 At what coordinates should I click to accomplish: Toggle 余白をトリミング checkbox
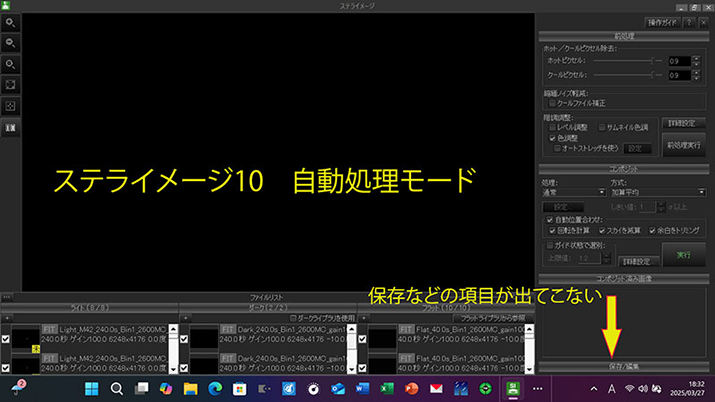pyautogui.click(x=652, y=231)
